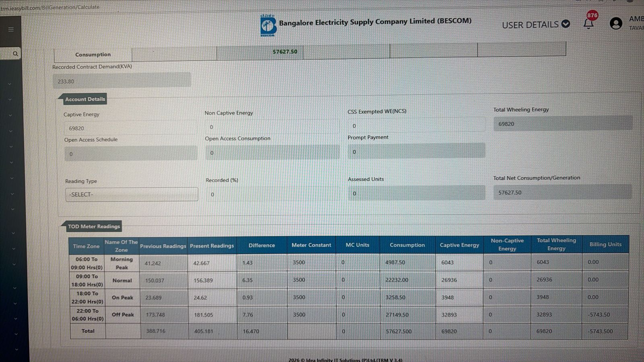Click the Meter Constant column header

[x=311, y=245]
